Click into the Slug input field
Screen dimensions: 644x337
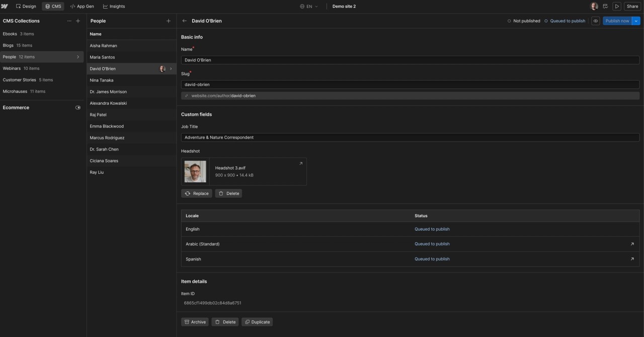coord(410,85)
